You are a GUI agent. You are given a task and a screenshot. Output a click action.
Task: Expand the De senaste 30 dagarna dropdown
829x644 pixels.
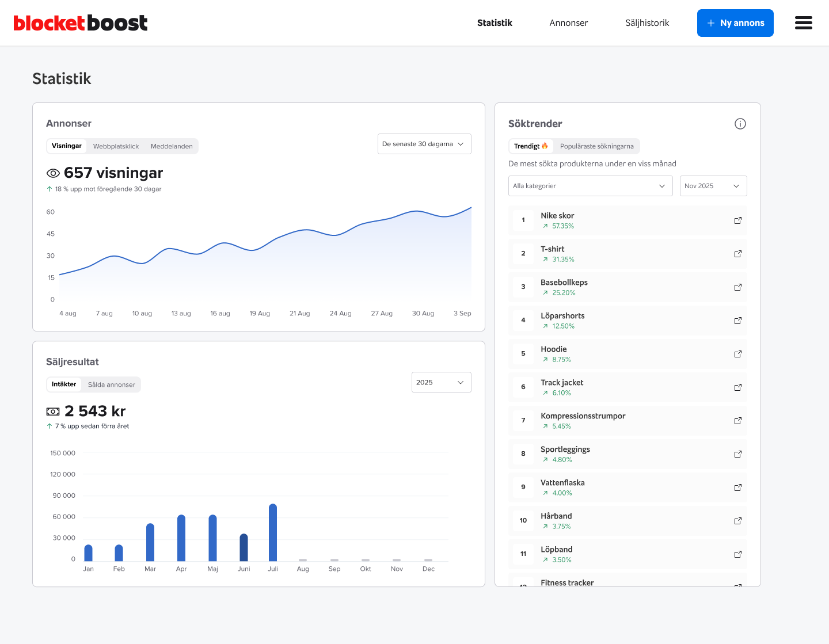pyautogui.click(x=424, y=144)
